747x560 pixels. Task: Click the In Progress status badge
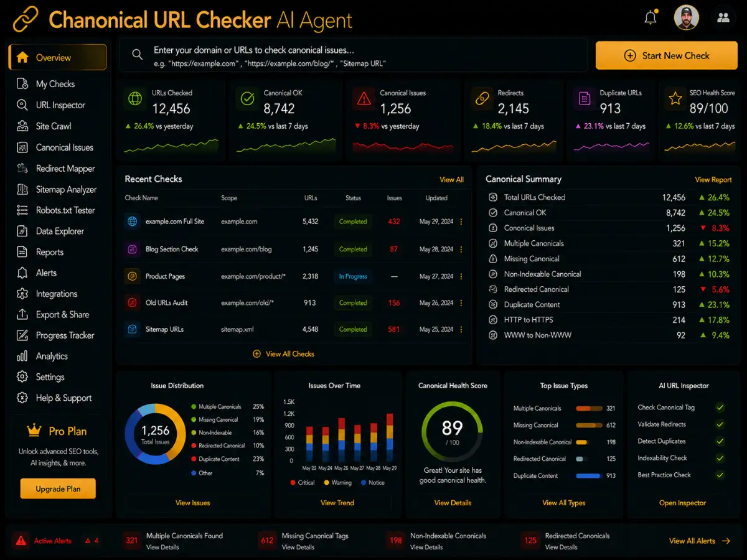[353, 276]
